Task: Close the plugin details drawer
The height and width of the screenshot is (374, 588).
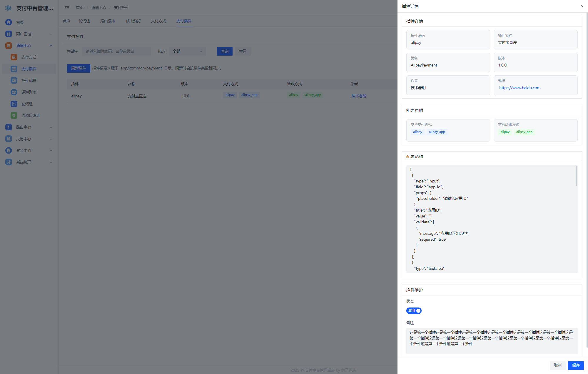Action: click(x=582, y=6)
